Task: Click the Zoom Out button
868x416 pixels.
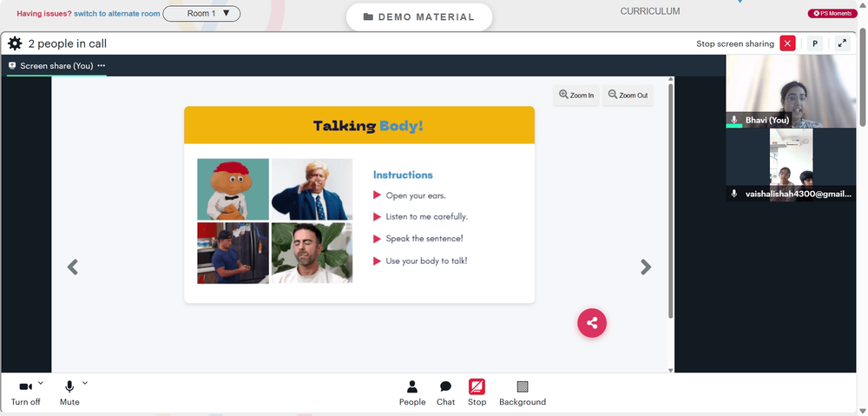Action: coord(628,95)
